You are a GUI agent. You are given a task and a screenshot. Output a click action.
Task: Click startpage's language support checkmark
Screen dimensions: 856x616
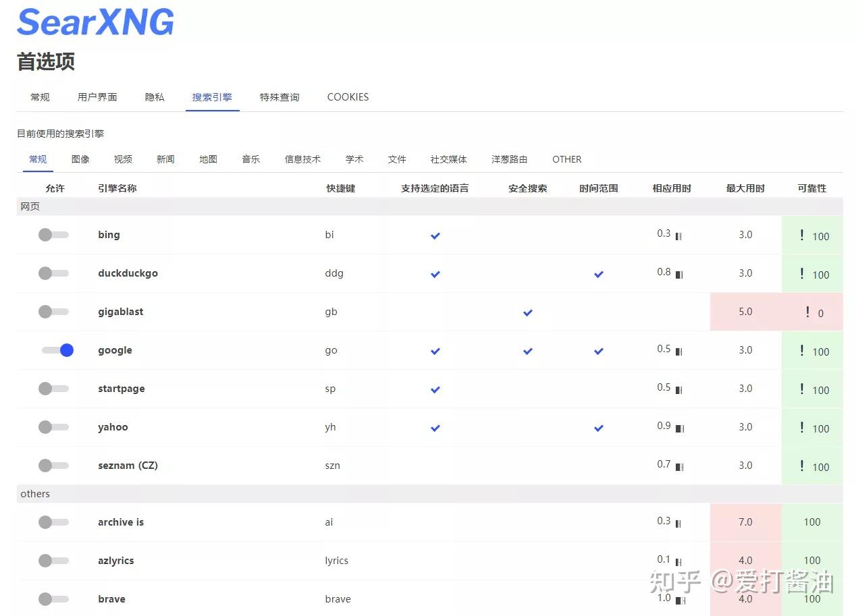pos(435,389)
